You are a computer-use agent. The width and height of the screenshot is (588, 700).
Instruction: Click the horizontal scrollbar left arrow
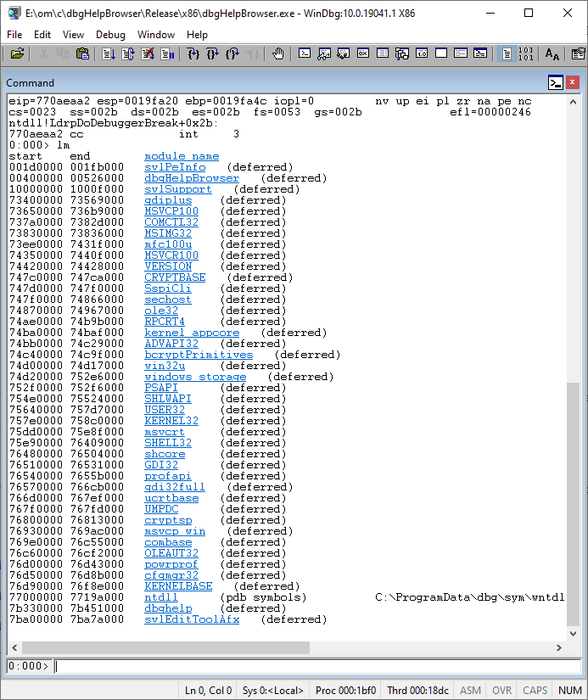(14, 647)
